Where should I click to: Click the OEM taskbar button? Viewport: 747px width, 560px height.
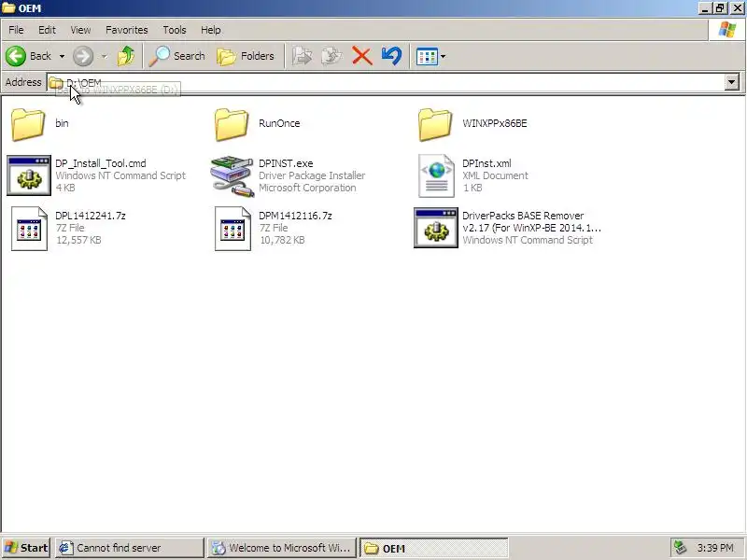tap(434, 548)
